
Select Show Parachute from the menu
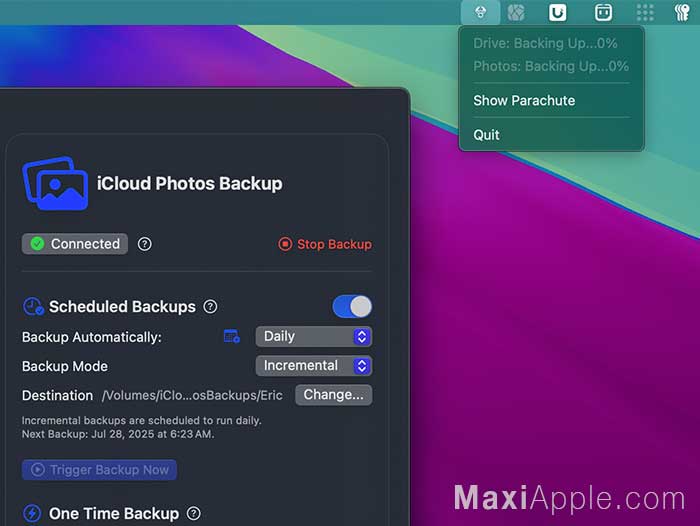coord(524,100)
